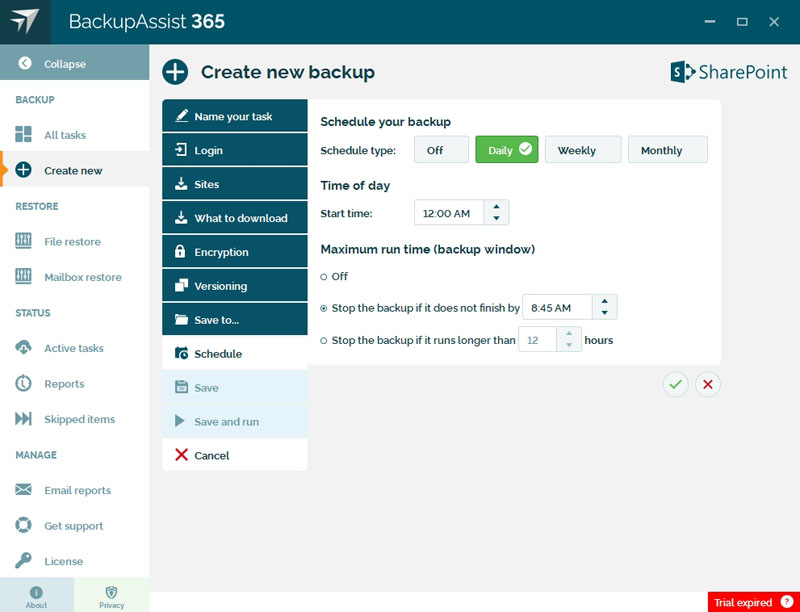Collapse the sidebar using the arrow icon

(x=24, y=63)
